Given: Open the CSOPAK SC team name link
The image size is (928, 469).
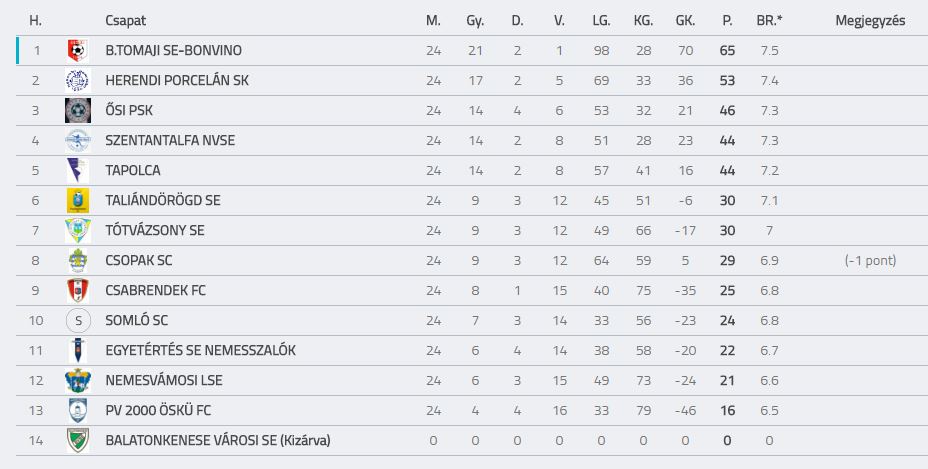Looking at the screenshot, I should tap(138, 261).
